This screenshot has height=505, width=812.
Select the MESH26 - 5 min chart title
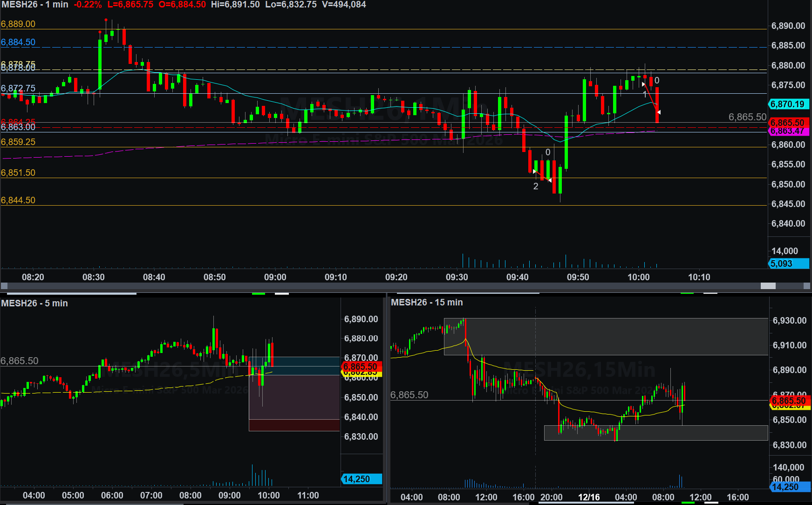pos(34,303)
